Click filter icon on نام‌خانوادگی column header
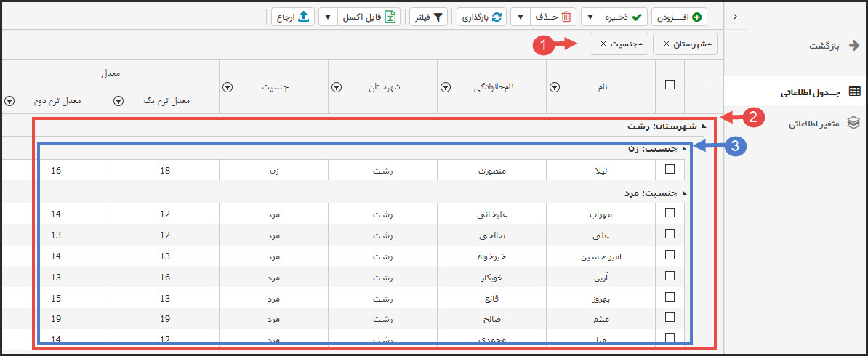 [446, 87]
